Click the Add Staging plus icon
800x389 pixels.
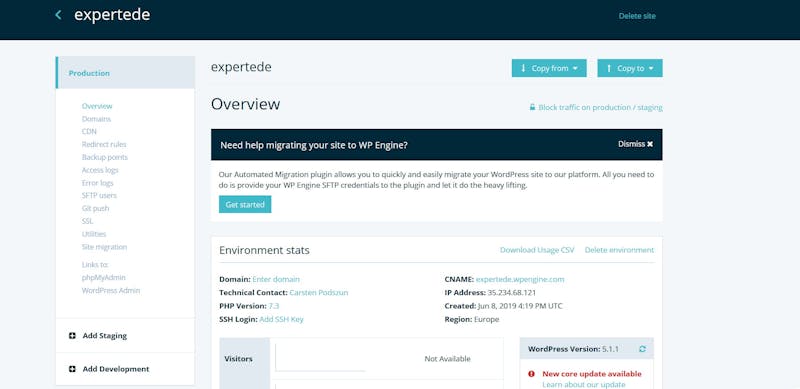tap(72, 336)
